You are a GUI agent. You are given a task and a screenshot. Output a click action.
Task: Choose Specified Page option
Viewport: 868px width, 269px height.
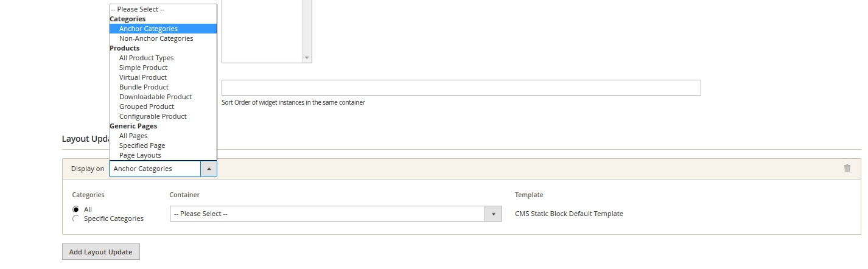pyautogui.click(x=142, y=145)
